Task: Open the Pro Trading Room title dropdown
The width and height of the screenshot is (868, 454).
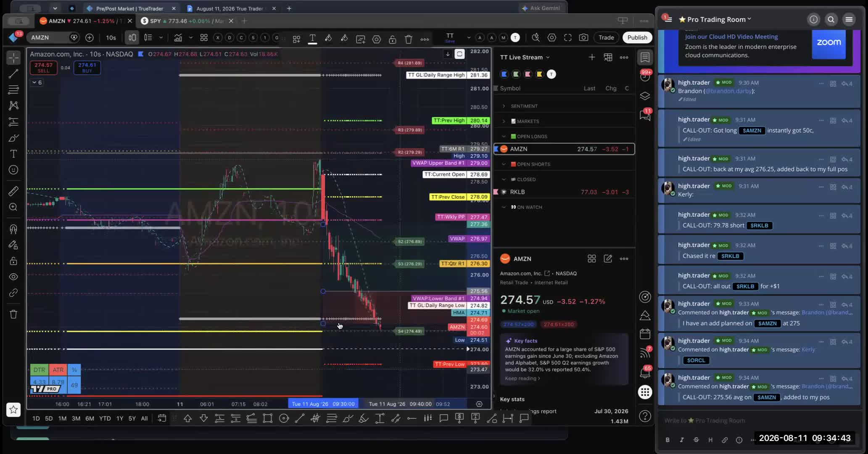Action: tap(715, 19)
